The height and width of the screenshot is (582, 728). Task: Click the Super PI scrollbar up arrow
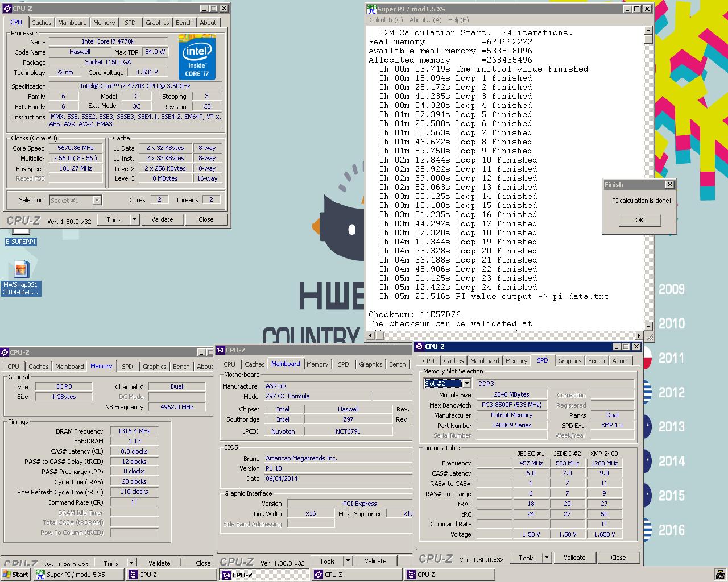point(648,30)
